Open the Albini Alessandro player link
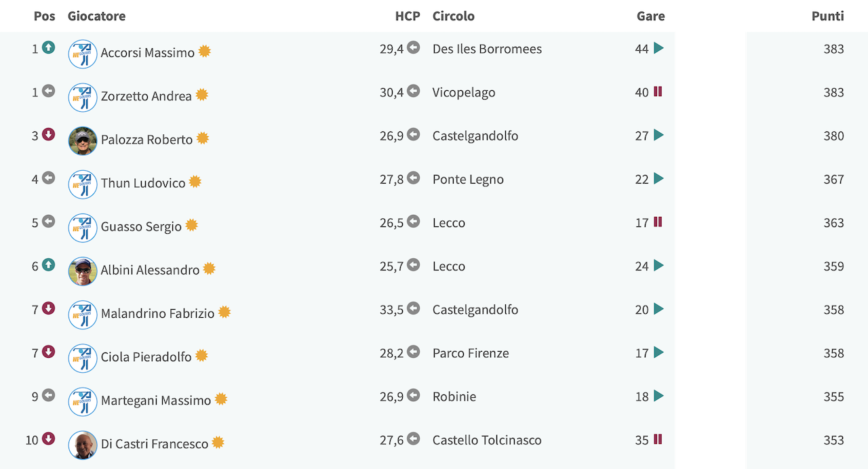Viewport: 868px width, 469px height. [x=151, y=270]
